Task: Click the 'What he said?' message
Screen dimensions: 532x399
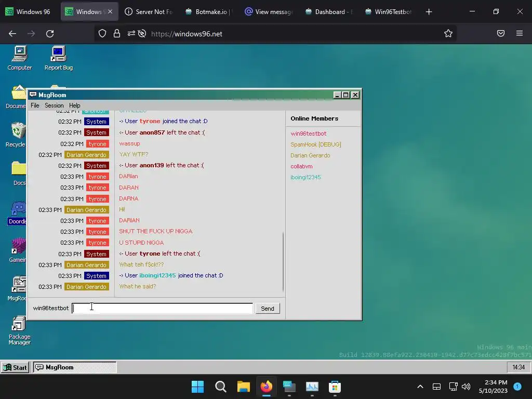Action: (x=137, y=286)
